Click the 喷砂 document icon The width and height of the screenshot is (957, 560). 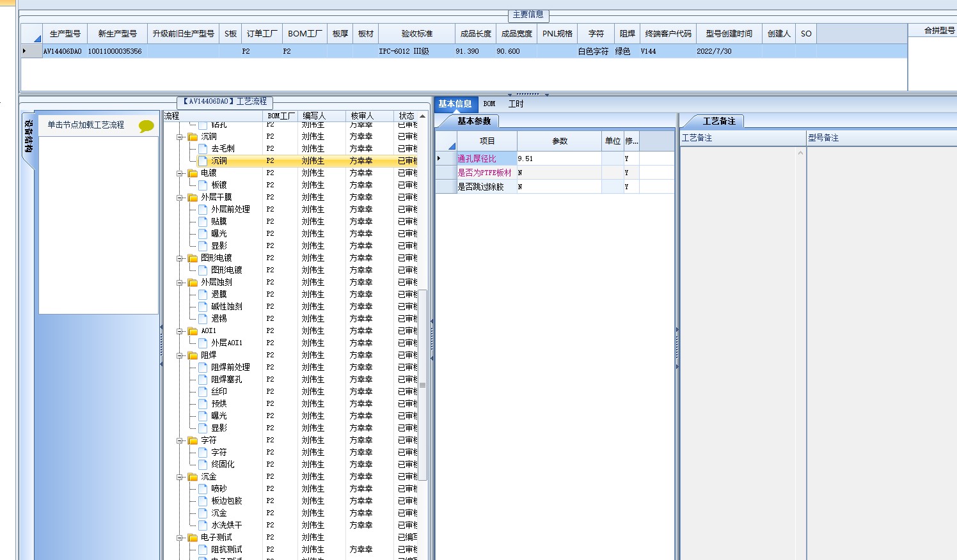(203, 489)
